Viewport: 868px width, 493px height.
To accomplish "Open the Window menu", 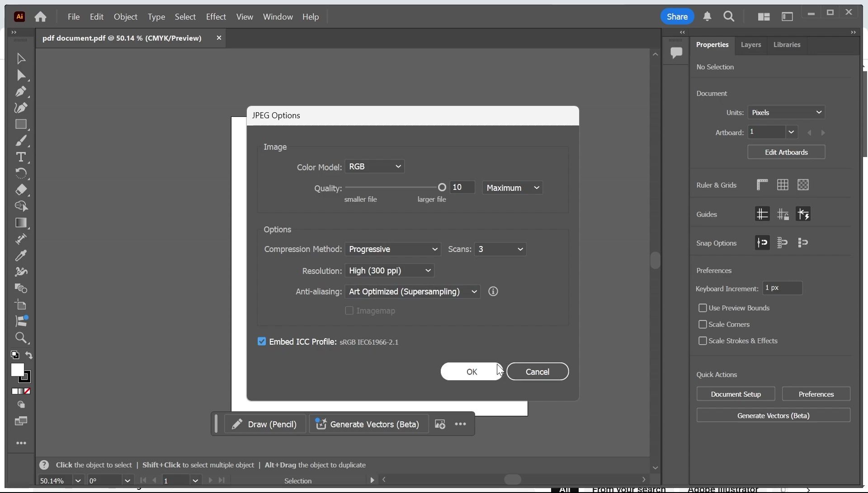I will click(x=278, y=17).
